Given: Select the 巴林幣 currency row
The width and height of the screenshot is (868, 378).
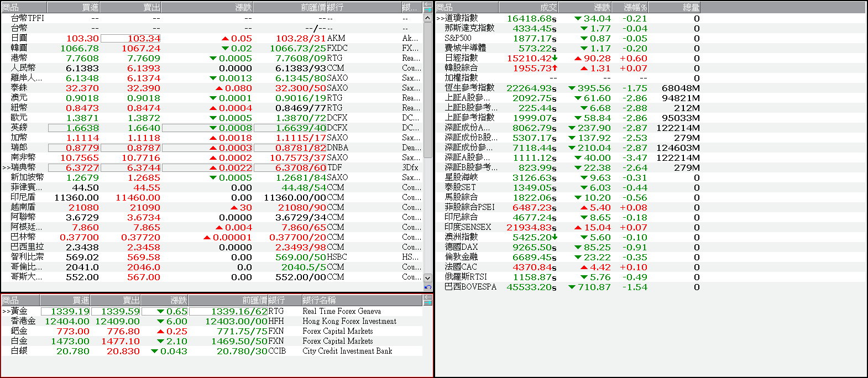Looking at the screenshot, I should coord(212,237).
